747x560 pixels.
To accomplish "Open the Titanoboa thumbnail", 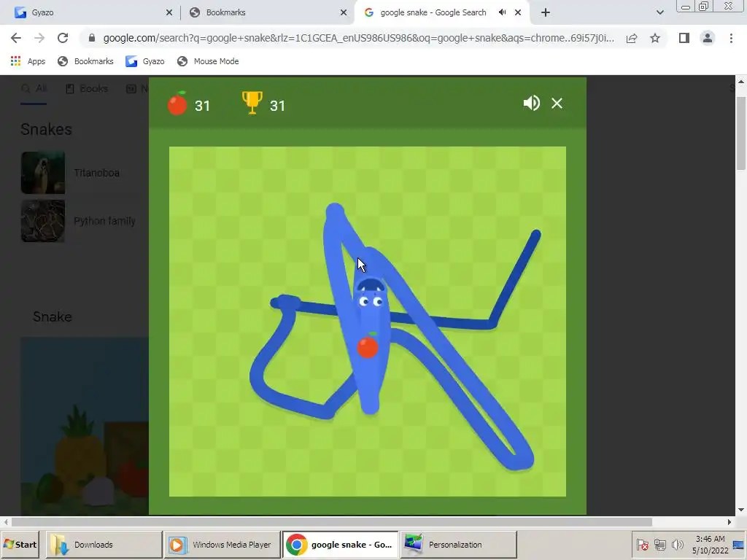I will (43, 173).
